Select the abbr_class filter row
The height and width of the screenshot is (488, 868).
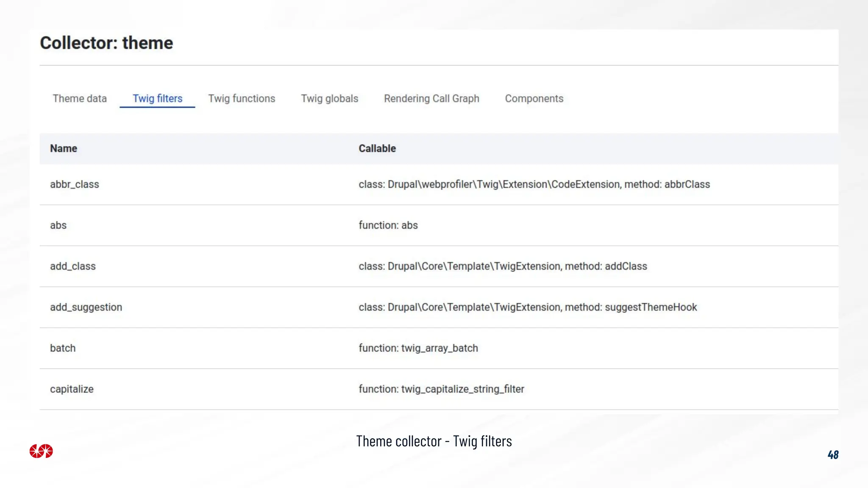[75, 185]
